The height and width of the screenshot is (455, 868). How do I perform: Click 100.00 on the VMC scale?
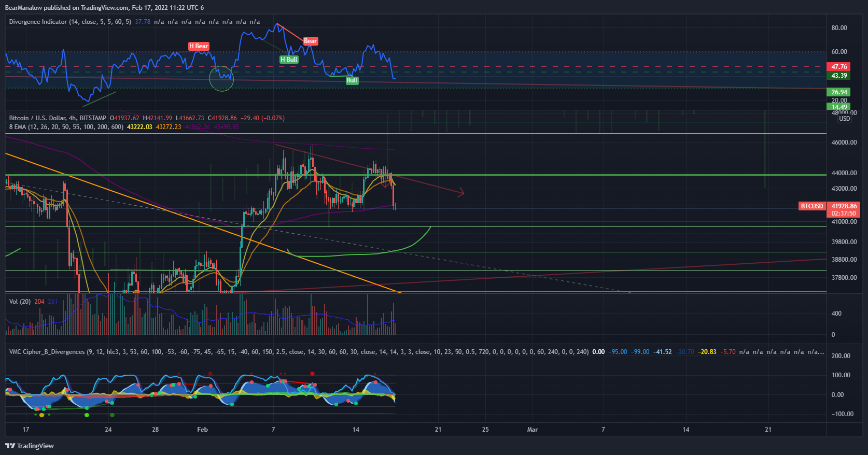pyautogui.click(x=841, y=375)
